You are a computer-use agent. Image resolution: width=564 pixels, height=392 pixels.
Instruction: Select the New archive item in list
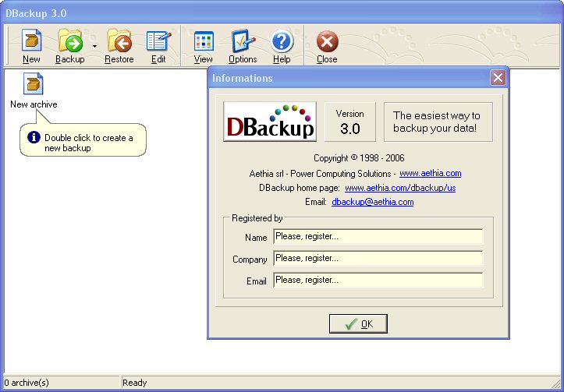(x=34, y=90)
